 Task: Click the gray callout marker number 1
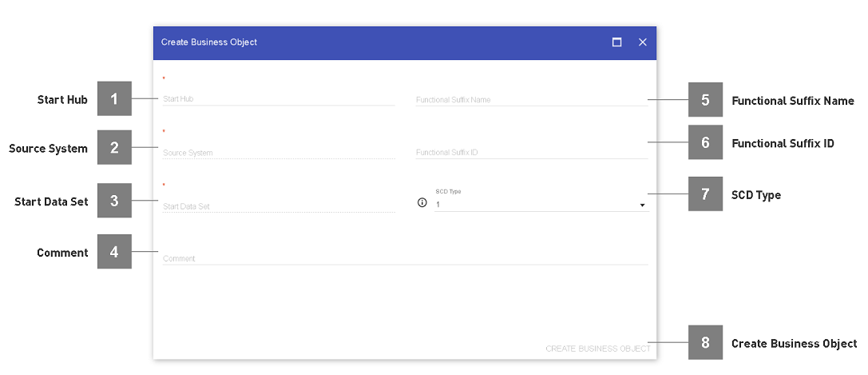coord(114,99)
